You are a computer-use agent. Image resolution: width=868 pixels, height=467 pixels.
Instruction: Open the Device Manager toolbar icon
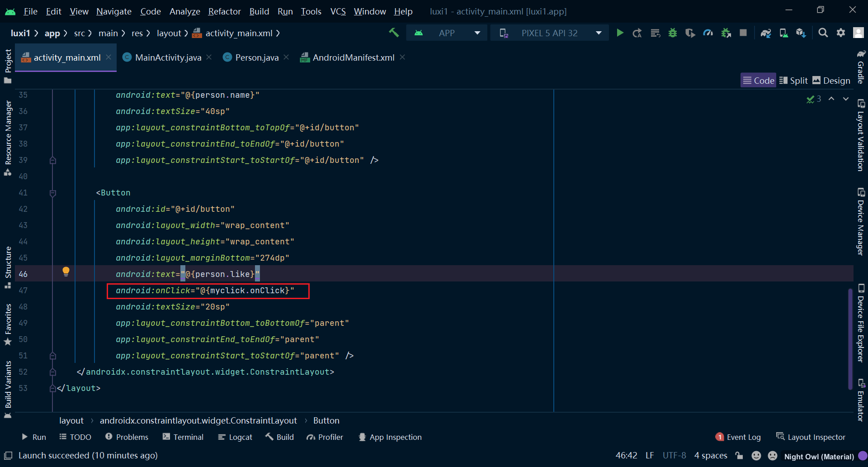[783, 33]
